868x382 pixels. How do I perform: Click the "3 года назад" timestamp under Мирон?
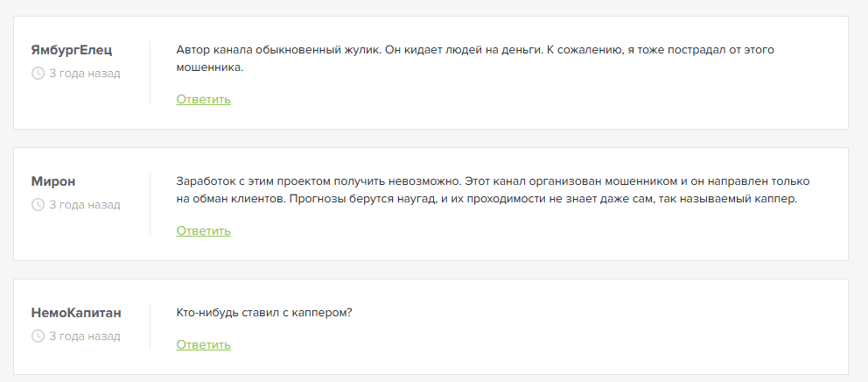(x=85, y=205)
